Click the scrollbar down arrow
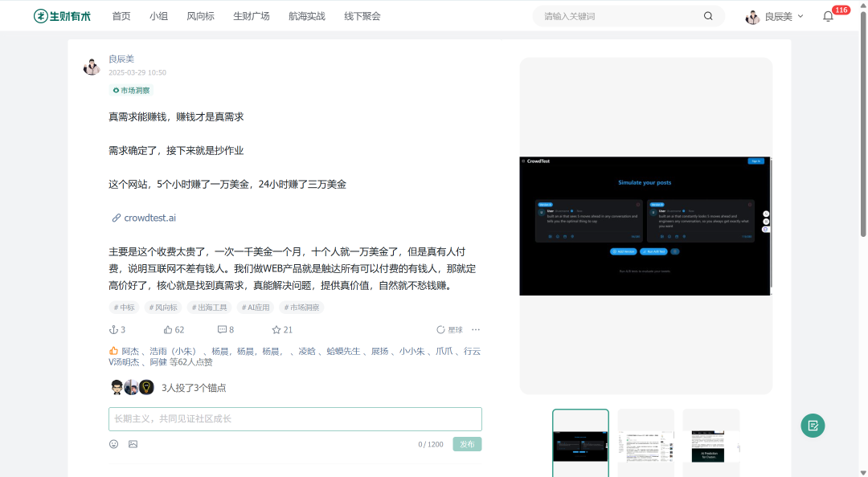The width and height of the screenshot is (868, 477). pyautogui.click(x=863, y=472)
